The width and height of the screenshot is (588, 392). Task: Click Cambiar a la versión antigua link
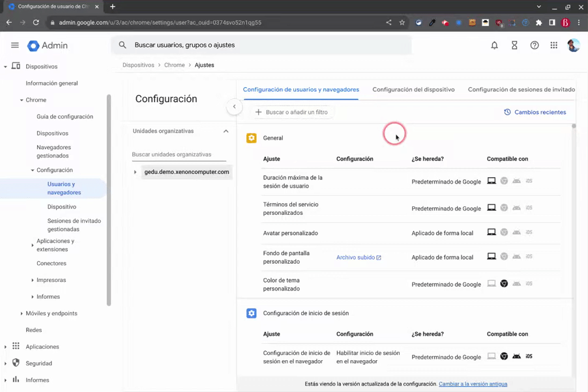pos(473,384)
